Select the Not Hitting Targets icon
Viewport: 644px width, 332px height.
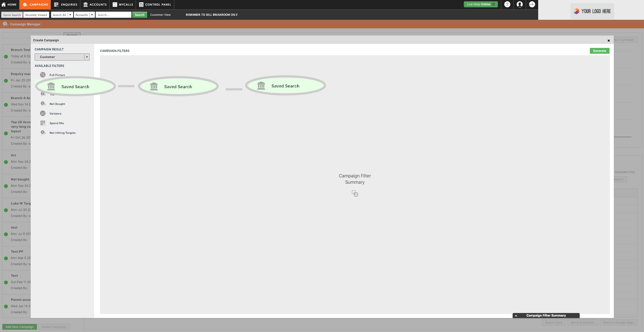click(43, 133)
